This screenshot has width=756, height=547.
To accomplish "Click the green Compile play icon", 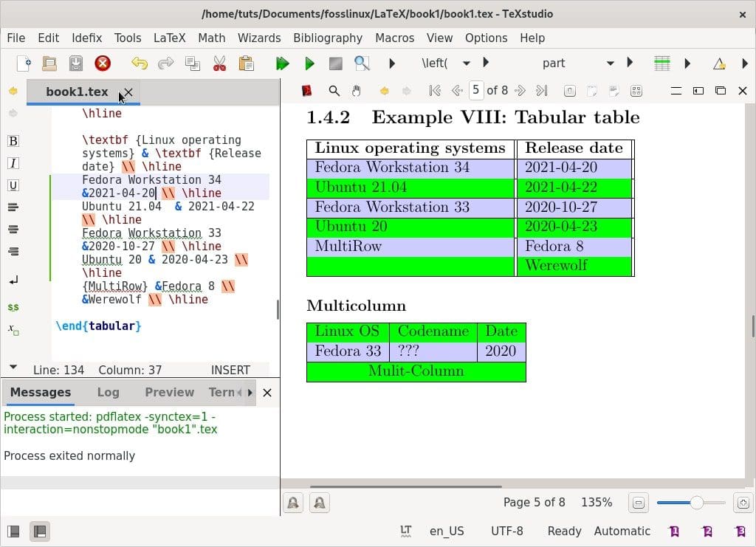I will point(309,63).
